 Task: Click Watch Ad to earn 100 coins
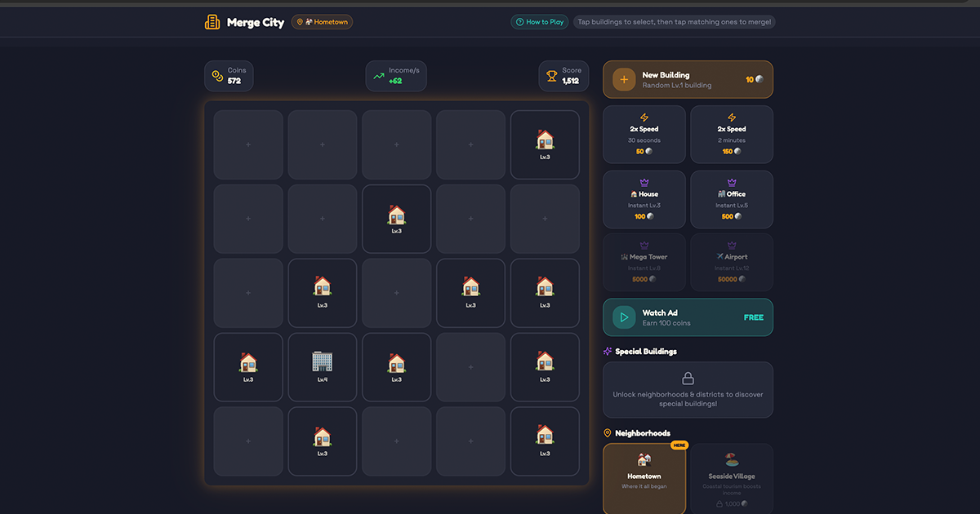(687, 317)
